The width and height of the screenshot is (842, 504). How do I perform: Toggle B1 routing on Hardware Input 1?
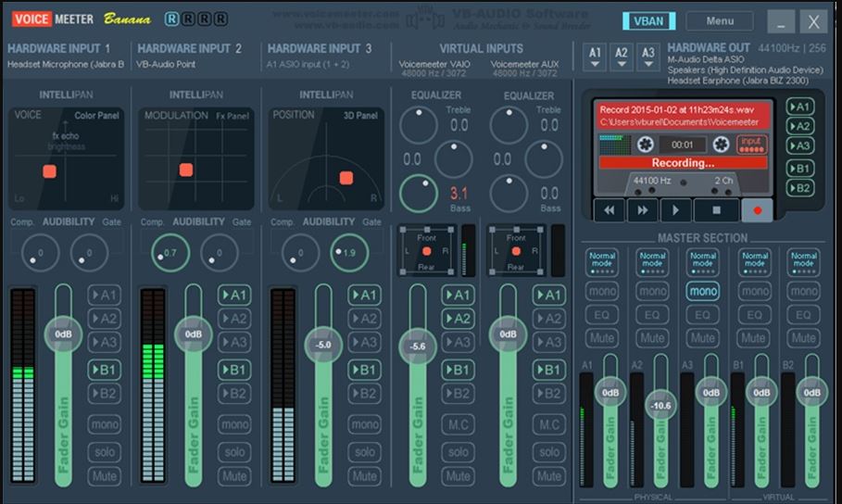pyautogui.click(x=105, y=370)
